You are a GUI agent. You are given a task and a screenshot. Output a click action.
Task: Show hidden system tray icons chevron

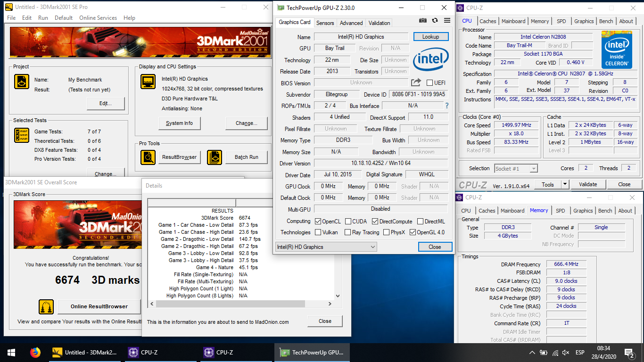[532, 353]
